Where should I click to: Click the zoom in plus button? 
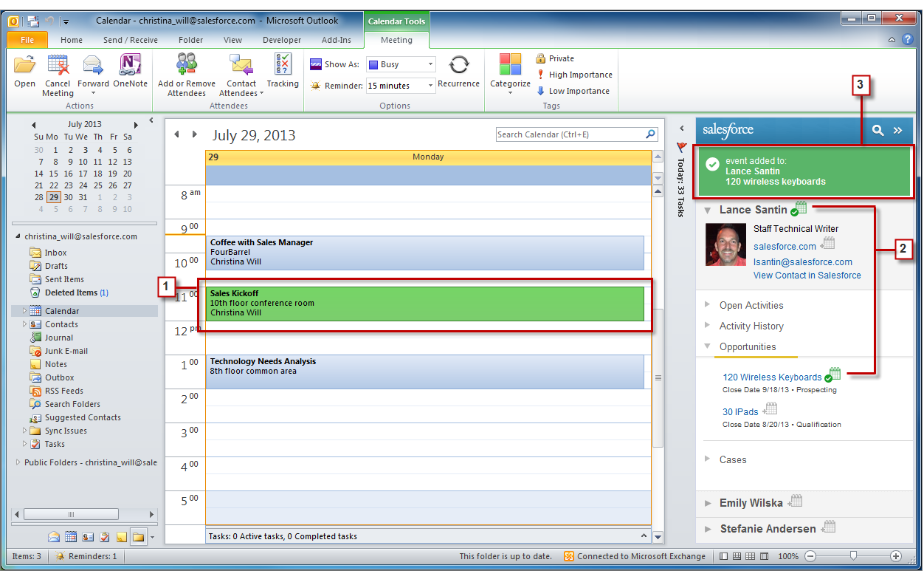pos(896,556)
